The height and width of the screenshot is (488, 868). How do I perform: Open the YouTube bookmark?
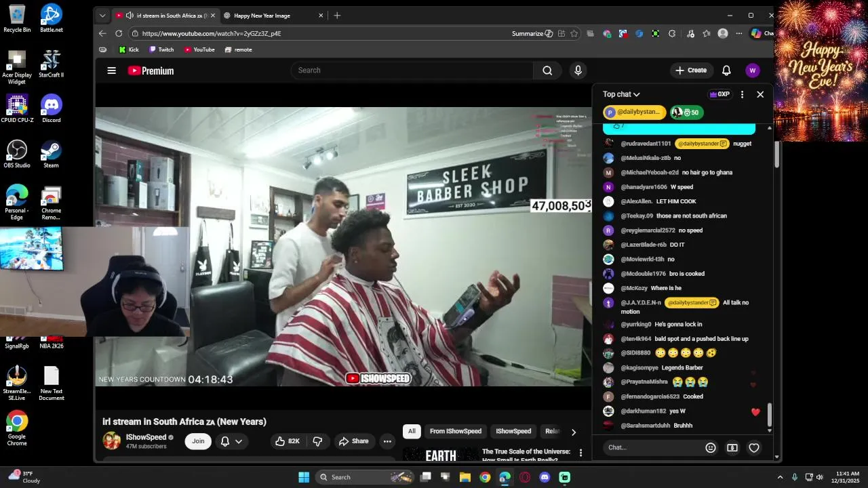pos(199,49)
